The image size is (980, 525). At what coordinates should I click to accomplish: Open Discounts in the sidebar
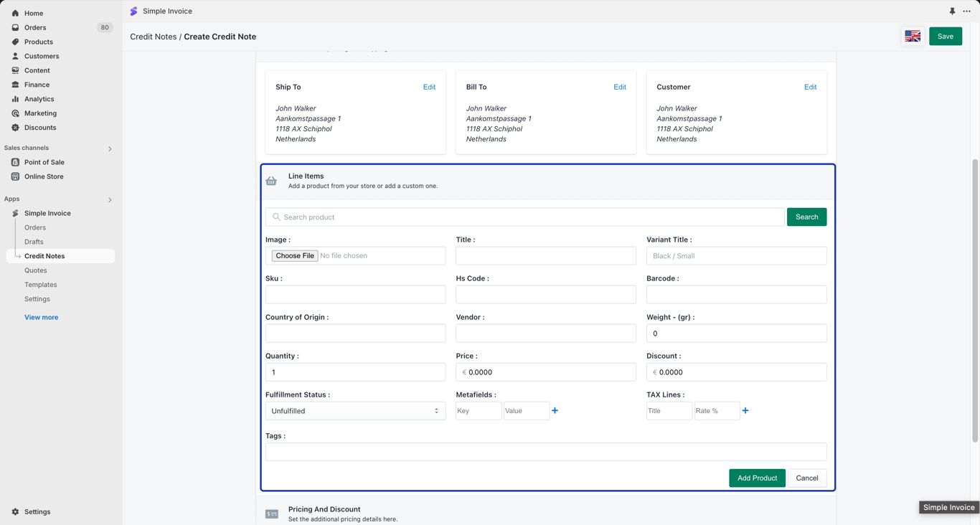40,128
